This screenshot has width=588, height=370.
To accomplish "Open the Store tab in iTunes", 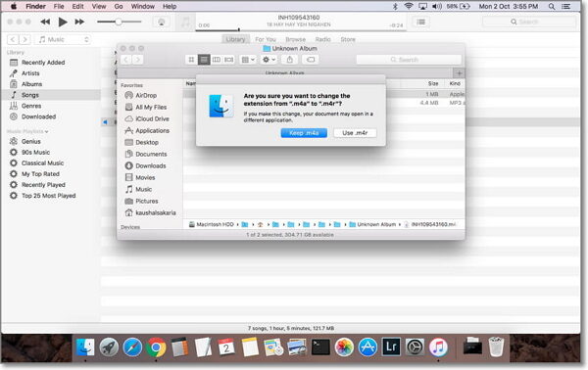I will (x=348, y=39).
